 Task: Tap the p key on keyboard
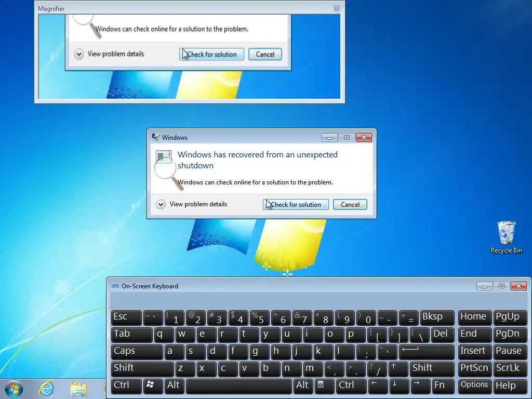point(355,335)
